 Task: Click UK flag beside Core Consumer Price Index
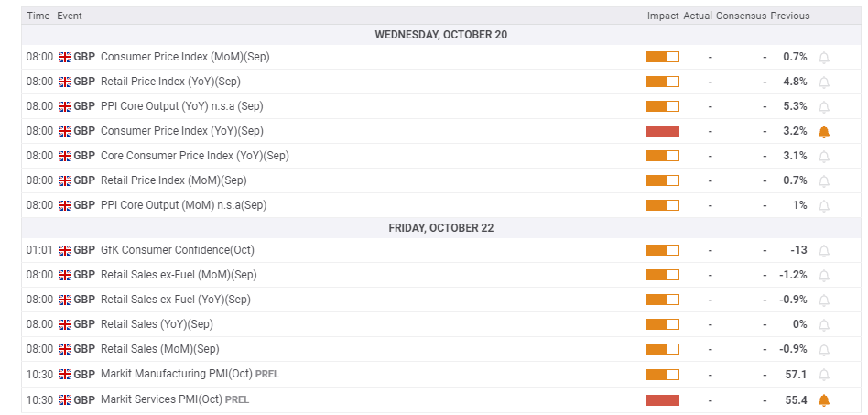[x=65, y=156]
